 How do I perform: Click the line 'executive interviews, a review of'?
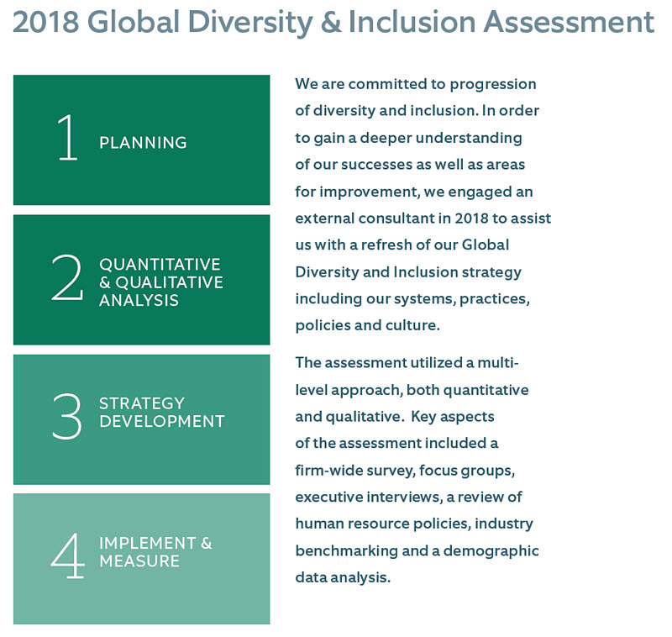(408, 497)
